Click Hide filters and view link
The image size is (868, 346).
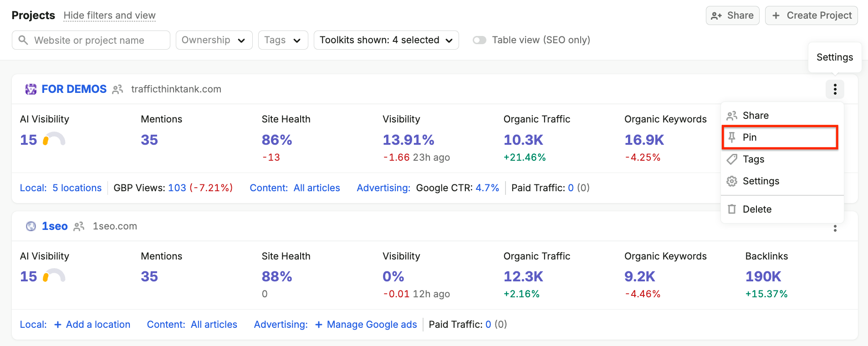110,15
